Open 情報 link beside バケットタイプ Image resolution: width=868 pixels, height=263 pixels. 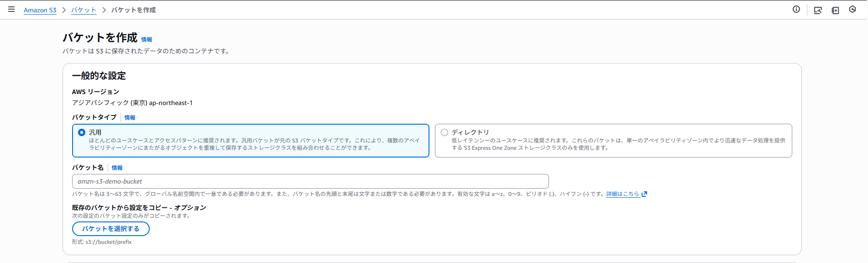(130, 118)
